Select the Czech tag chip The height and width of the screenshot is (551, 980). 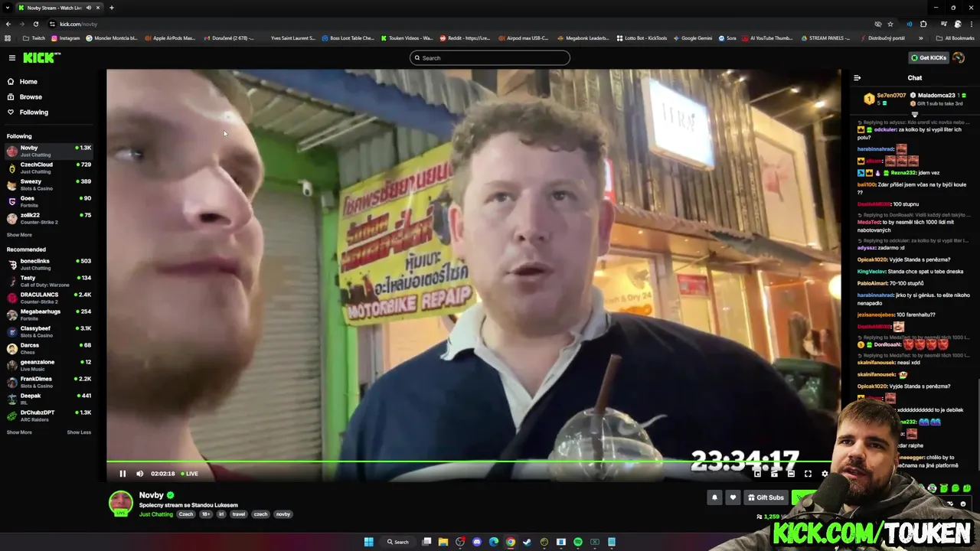click(x=186, y=514)
